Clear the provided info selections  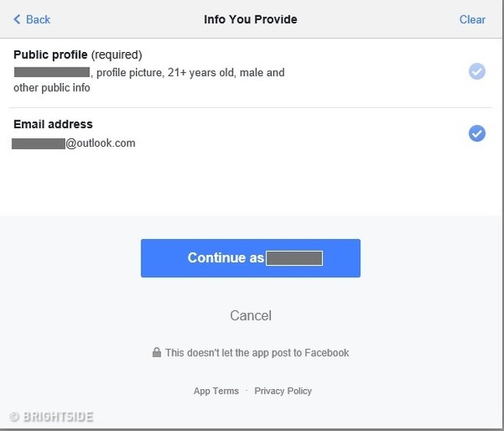(x=472, y=19)
